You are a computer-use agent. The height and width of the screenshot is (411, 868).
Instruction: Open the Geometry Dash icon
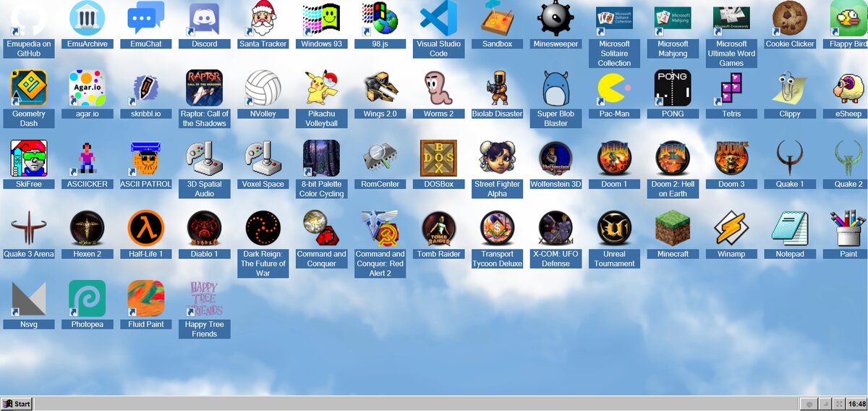pos(29,88)
